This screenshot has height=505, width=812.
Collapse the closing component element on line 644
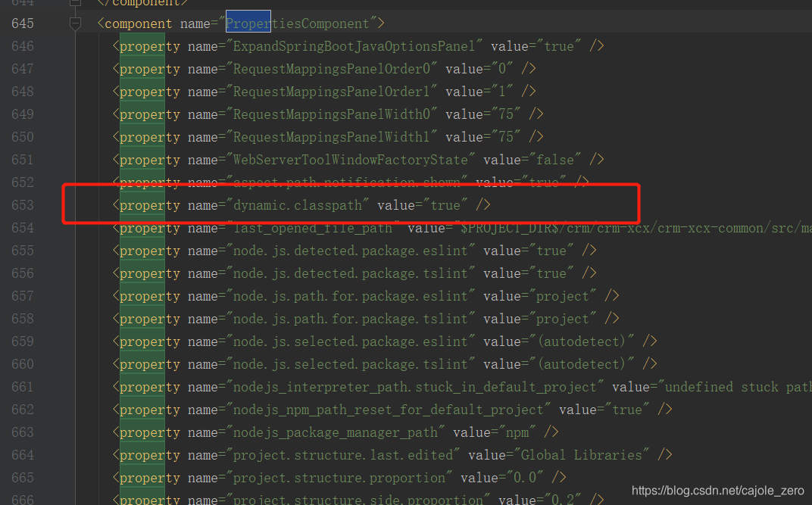(74, 4)
